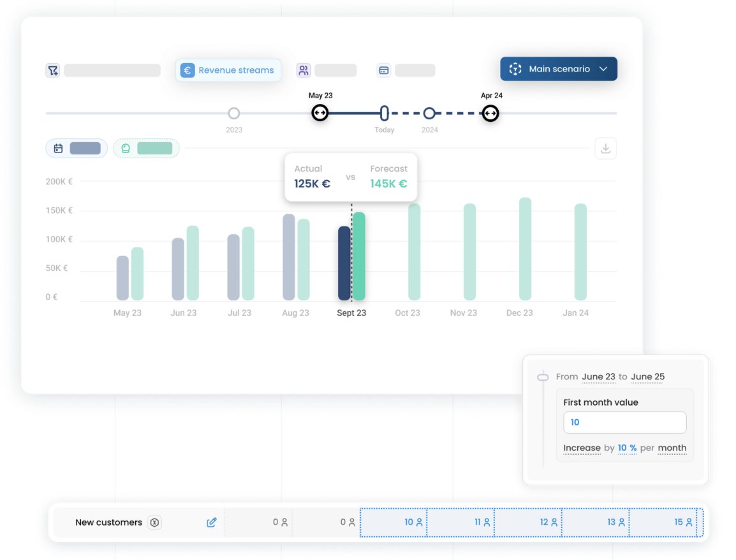The image size is (736, 560).
Task: Click the 125K € actual value
Action: [312, 184]
